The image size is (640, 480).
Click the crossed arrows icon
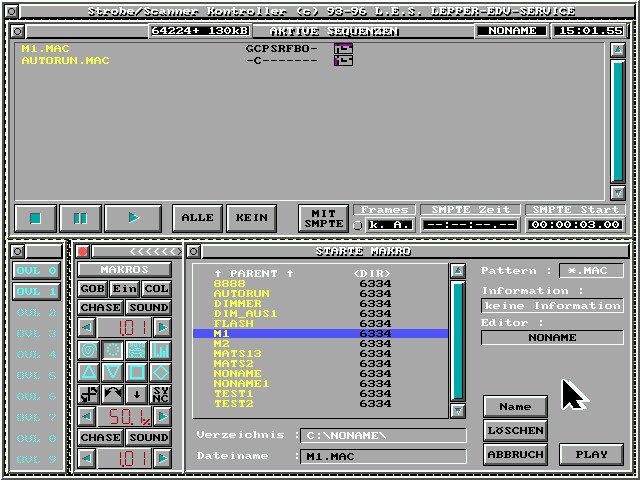click(x=89, y=394)
